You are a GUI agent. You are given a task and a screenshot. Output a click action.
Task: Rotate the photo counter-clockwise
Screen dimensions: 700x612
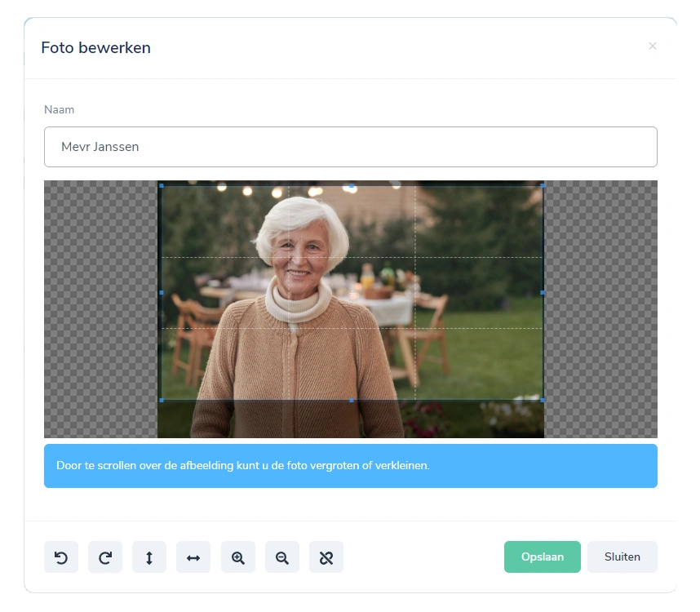pos(61,557)
